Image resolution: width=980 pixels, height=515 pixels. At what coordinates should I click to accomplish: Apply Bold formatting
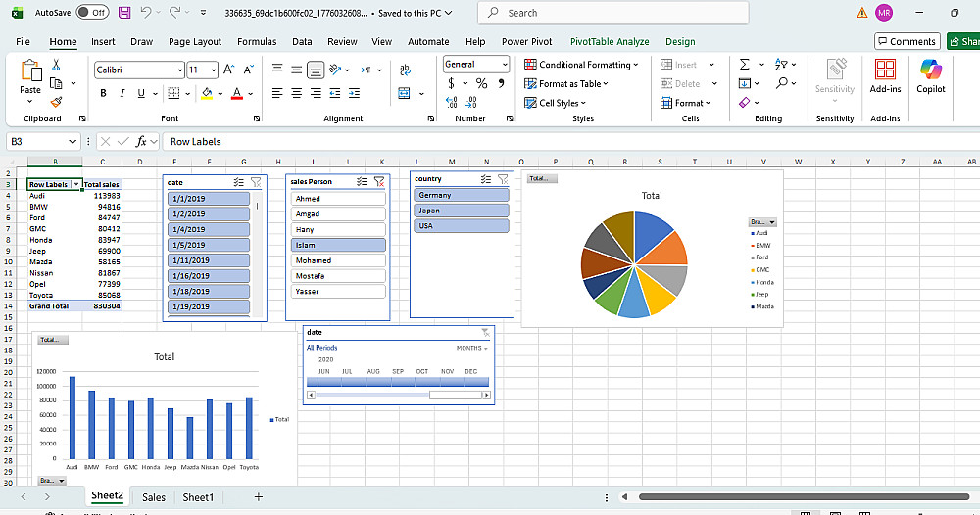click(x=103, y=93)
